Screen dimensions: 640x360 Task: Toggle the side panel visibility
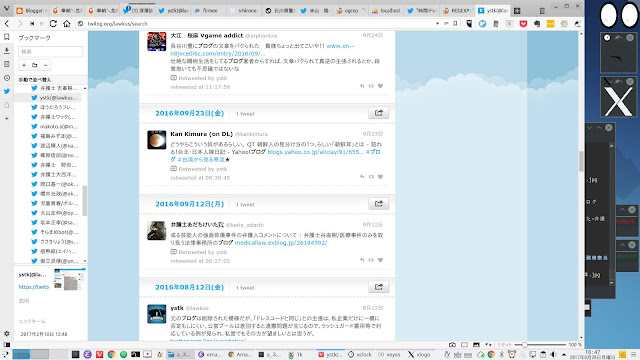tap(7, 344)
